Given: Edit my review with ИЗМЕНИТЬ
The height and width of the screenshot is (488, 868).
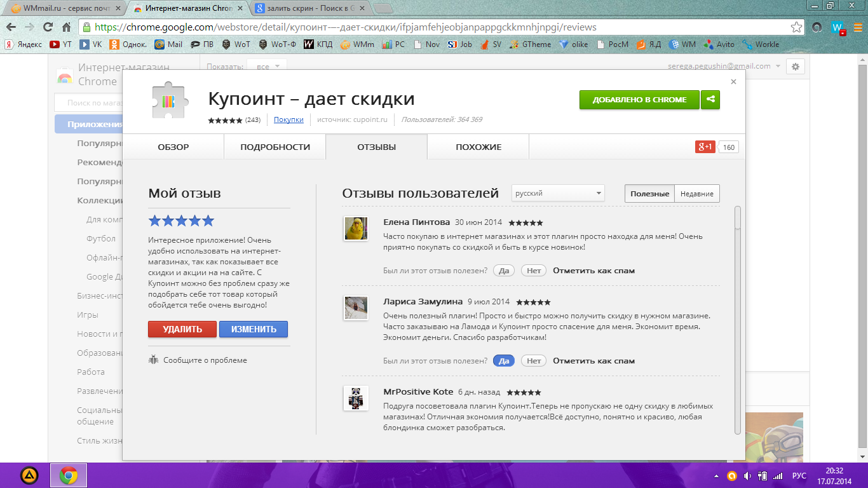Looking at the screenshot, I should point(254,329).
